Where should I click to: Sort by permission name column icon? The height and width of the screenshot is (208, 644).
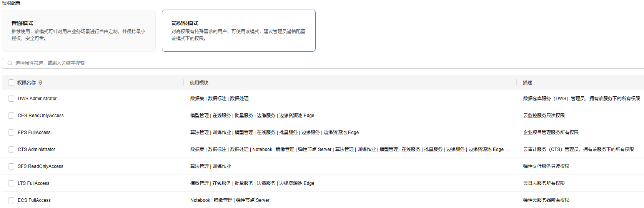pyautogui.click(x=40, y=82)
